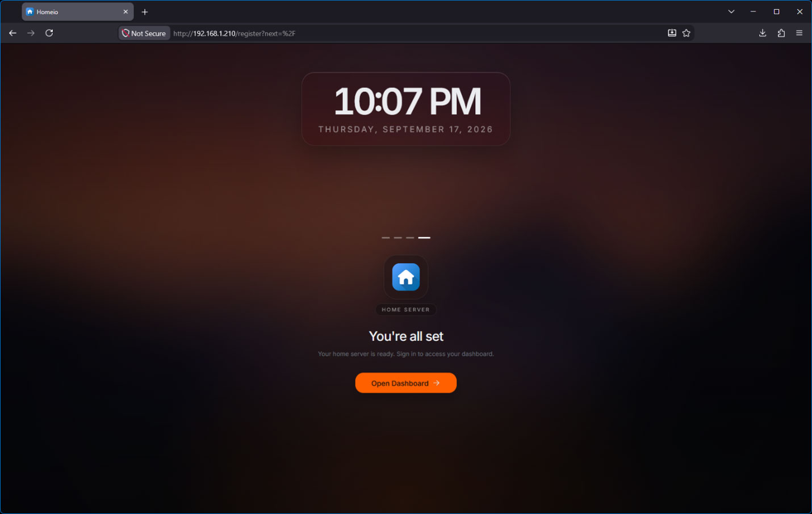Screen dimensions: 812x514
Task: Open the browser downloads panel
Action: tap(763, 33)
